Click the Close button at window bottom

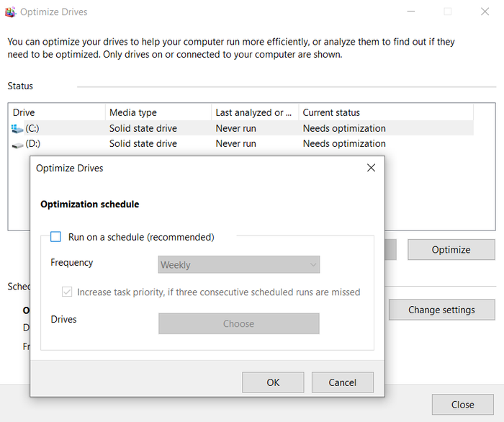462,405
